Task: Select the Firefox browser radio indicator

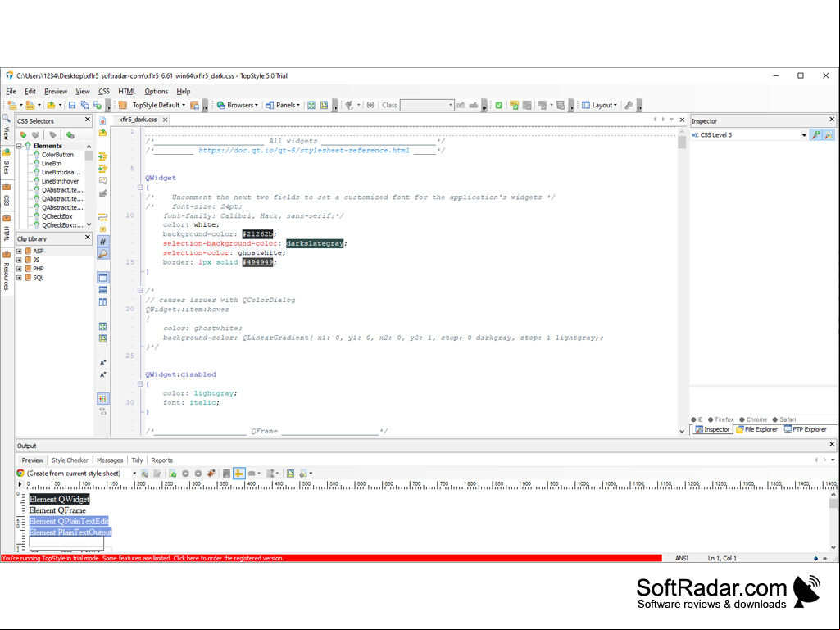Action: point(711,419)
